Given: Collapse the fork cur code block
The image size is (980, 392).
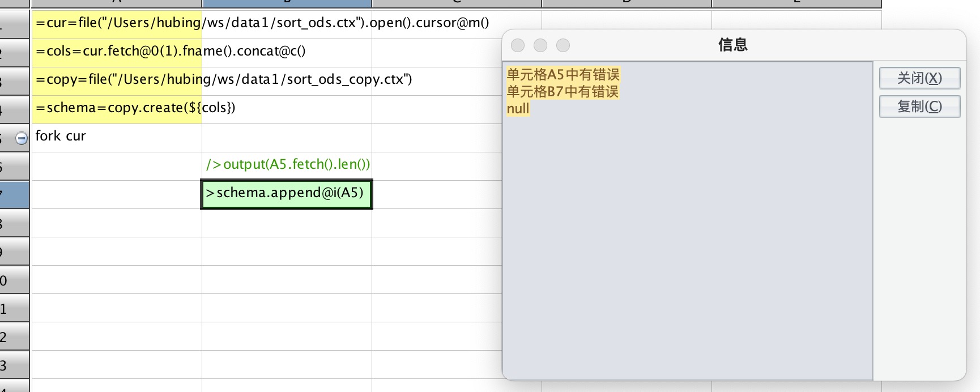Looking at the screenshot, I should pos(21,138).
